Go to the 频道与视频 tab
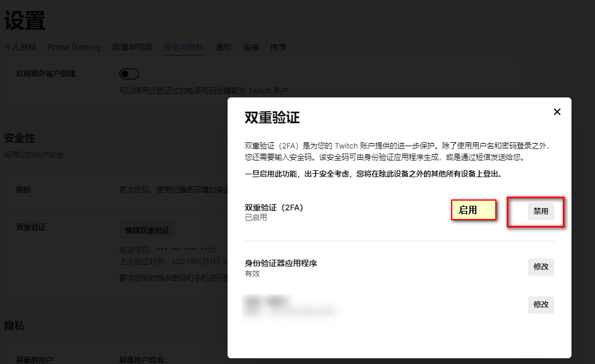Viewport: 595px width, 364px height. pyautogui.click(x=132, y=47)
